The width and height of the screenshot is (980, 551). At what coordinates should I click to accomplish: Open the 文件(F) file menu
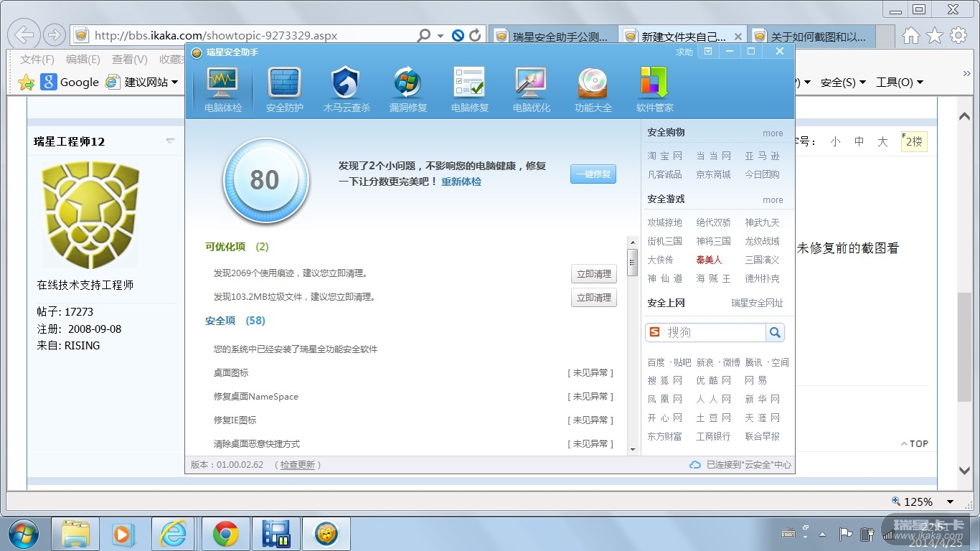coord(37,60)
